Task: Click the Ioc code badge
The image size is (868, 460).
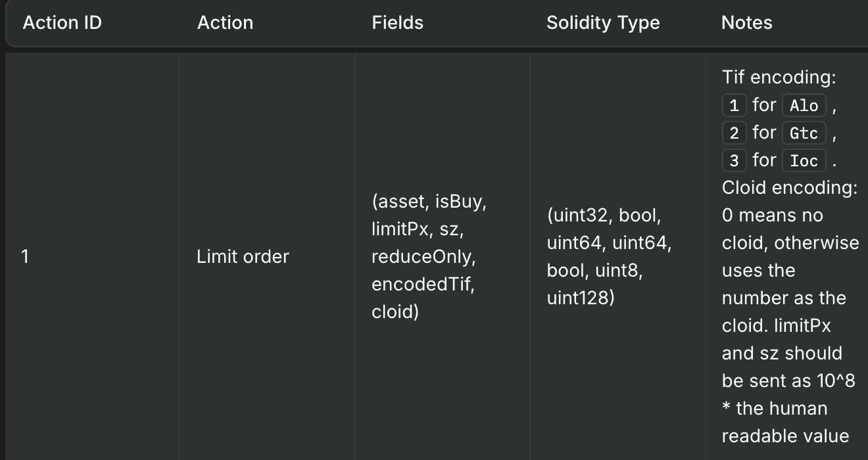Action: (804, 160)
